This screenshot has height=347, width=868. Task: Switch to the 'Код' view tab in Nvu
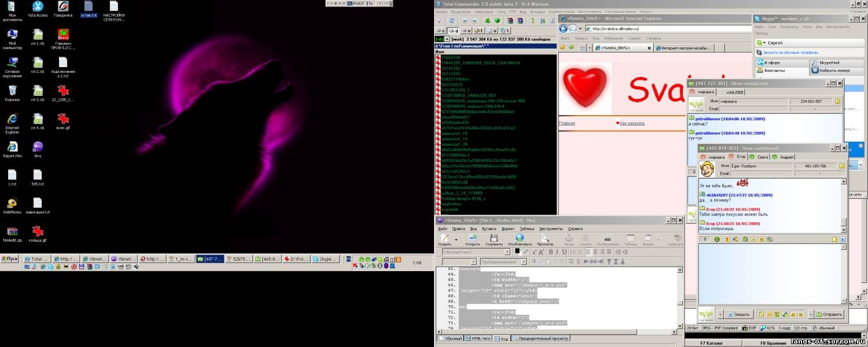coord(501,338)
